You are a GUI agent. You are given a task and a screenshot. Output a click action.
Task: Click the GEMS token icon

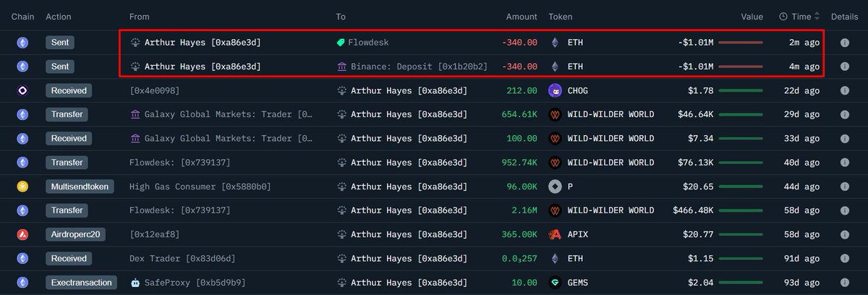(x=555, y=281)
